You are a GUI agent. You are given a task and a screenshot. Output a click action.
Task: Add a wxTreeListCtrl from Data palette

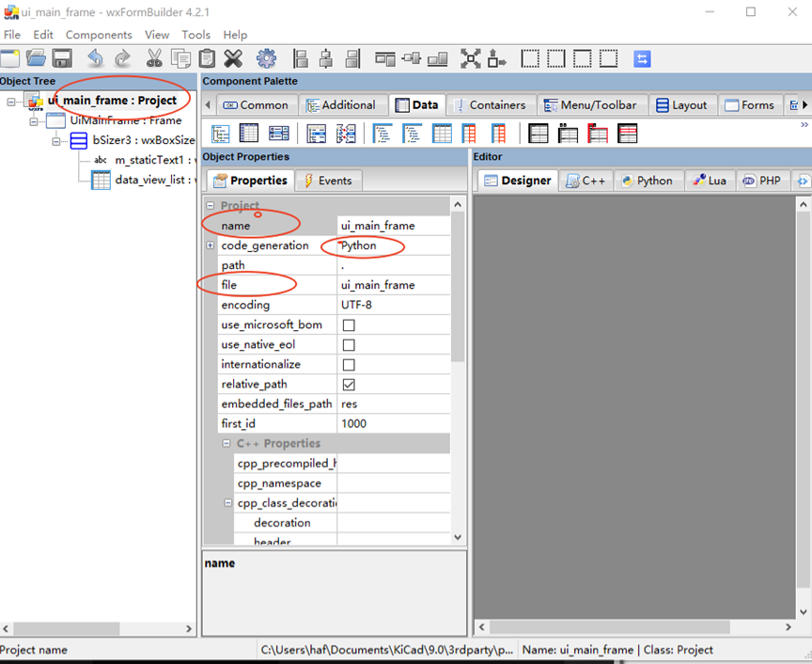point(316,134)
